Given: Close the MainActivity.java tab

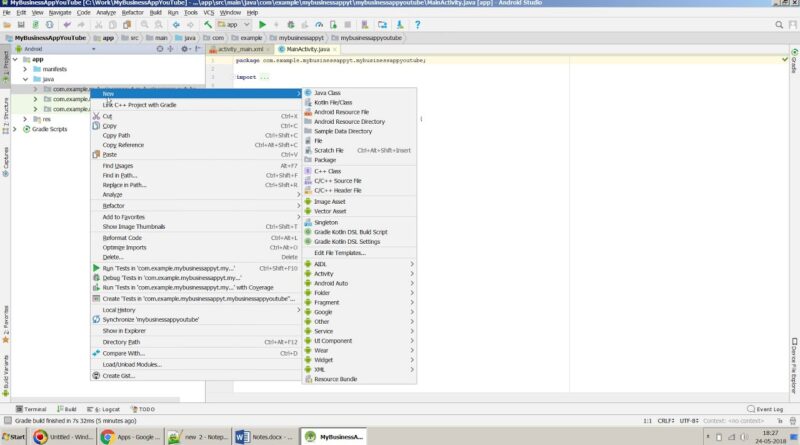Looking at the screenshot, I should 335,50.
